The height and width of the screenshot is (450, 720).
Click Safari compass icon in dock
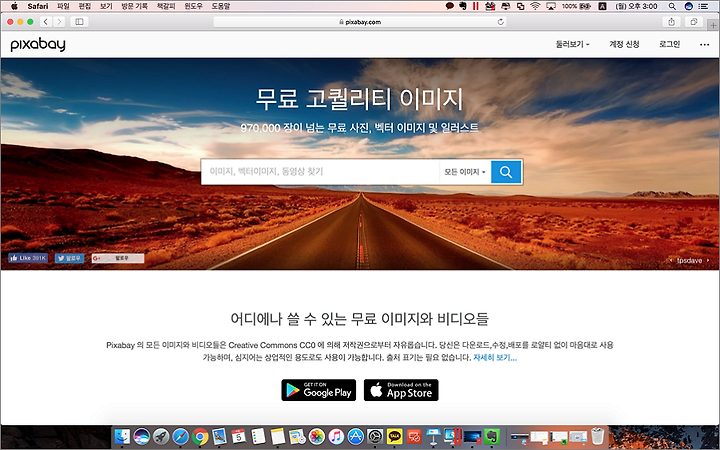[180, 436]
